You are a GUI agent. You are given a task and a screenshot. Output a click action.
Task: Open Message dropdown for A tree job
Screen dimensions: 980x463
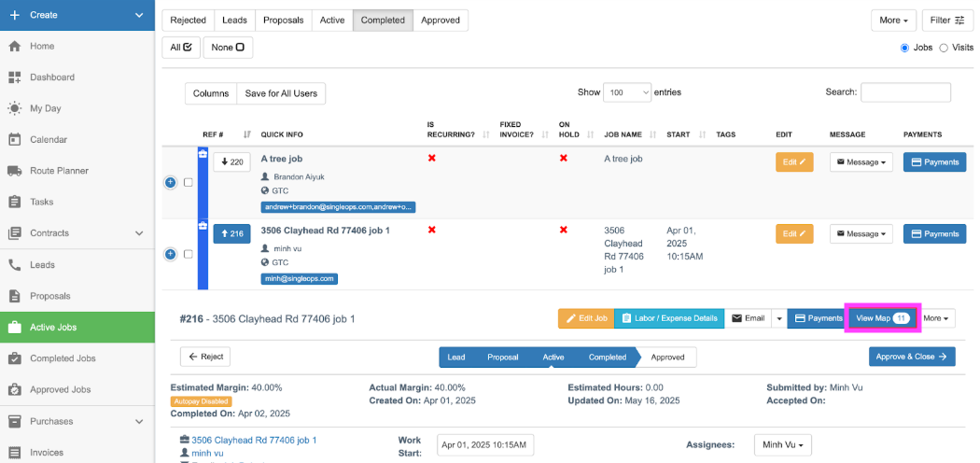tap(861, 161)
